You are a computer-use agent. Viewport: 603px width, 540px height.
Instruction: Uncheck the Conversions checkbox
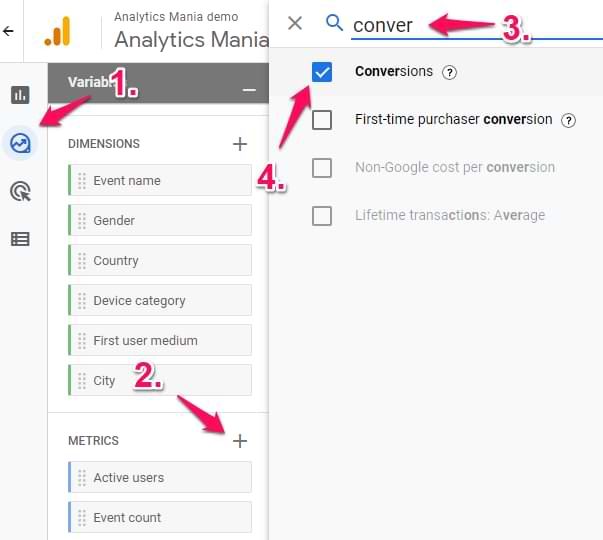click(322, 72)
